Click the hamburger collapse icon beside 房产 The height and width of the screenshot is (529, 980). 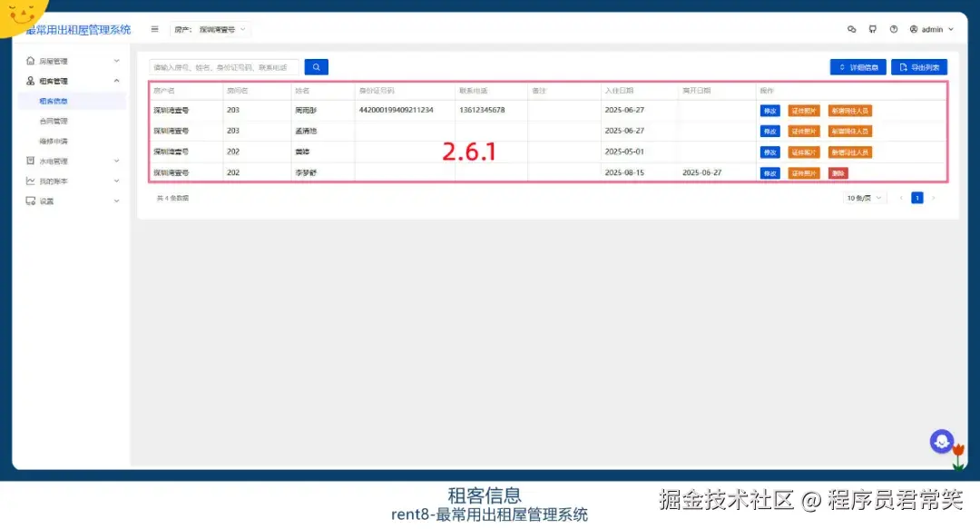pos(154,28)
